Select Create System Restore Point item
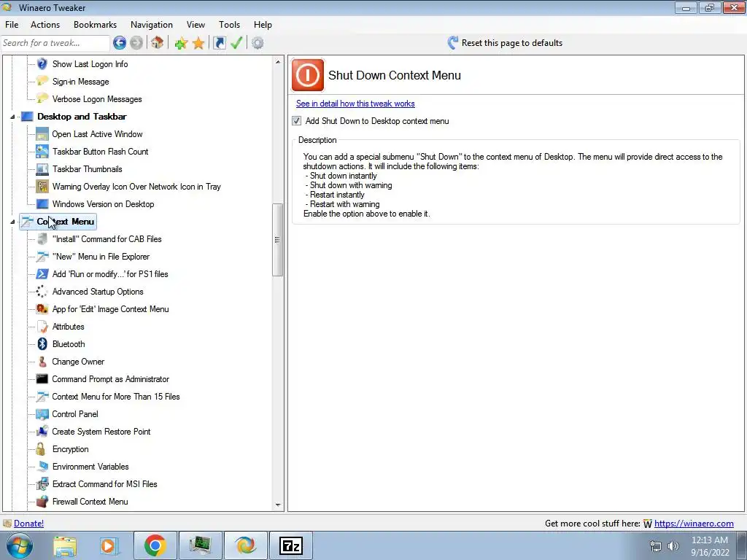 pyautogui.click(x=101, y=432)
